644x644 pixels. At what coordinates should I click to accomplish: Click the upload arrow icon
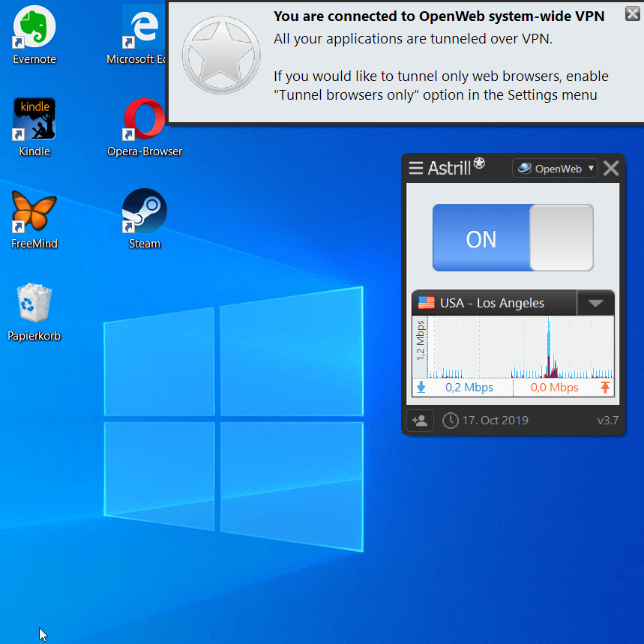[x=605, y=388]
